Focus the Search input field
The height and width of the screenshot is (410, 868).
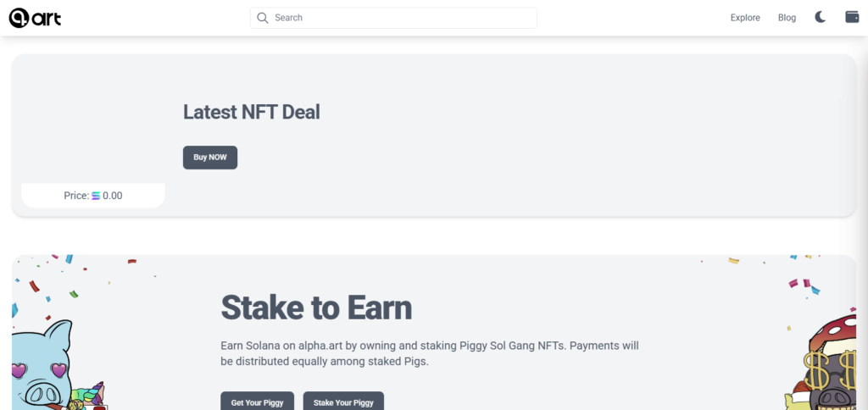(x=398, y=18)
